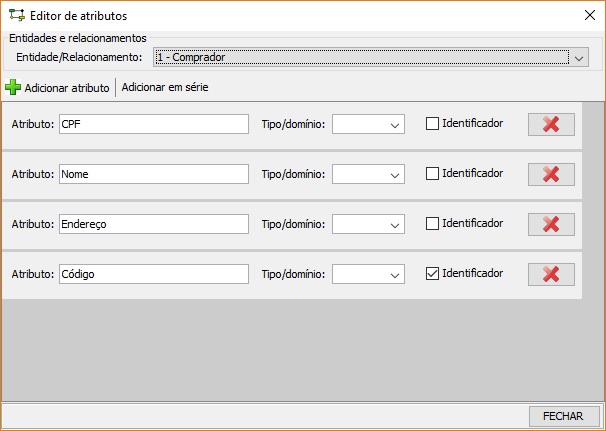Uncheck Identificador on the Código attribute

[x=432, y=274]
